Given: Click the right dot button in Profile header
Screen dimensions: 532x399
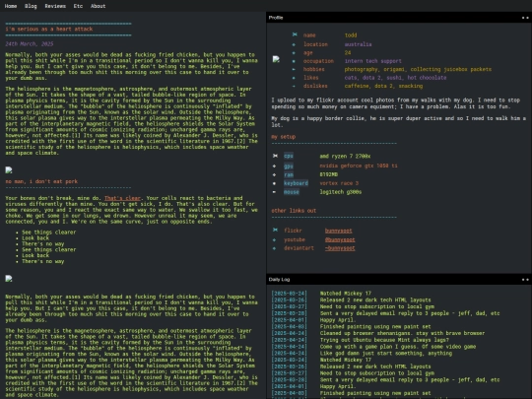Looking at the screenshot, I should (527, 18).
